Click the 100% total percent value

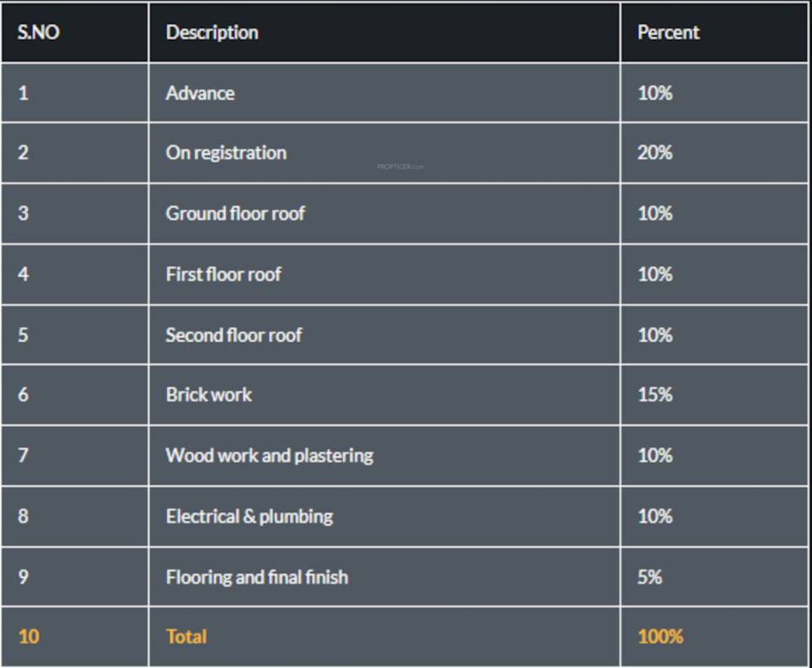click(x=661, y=637)
